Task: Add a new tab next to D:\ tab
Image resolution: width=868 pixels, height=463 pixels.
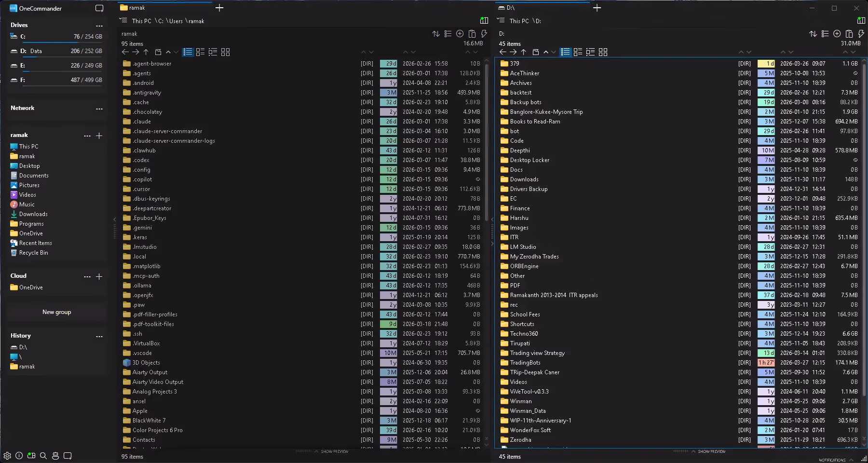Action: coord(597,8)
